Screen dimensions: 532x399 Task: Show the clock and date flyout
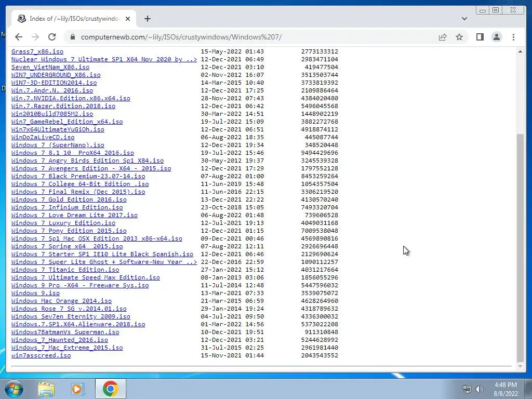tap(506, 389)
